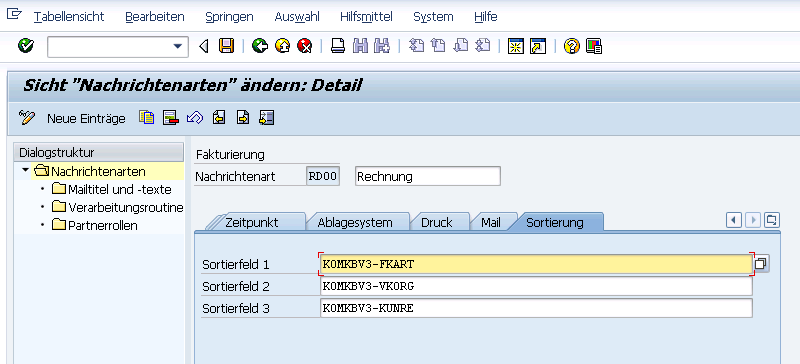
Task: Create a new session icon
Action: coord(516,46)
